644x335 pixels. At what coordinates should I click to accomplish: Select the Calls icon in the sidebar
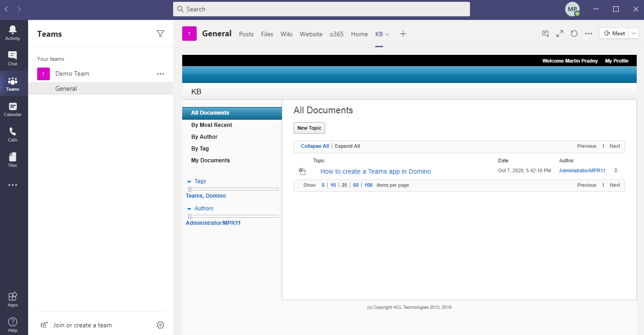[12, 134]
